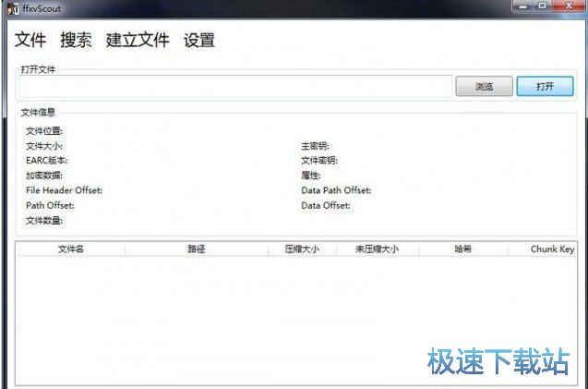
Task: Click the ffxvScout app icon in title bar
Action: pyautogui.click(x=12, y=7)
